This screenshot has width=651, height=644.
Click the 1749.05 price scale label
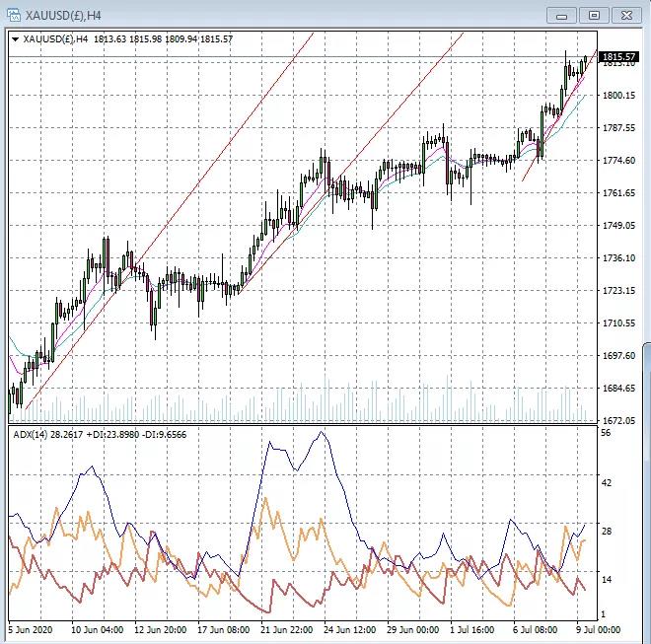point(618,226)
